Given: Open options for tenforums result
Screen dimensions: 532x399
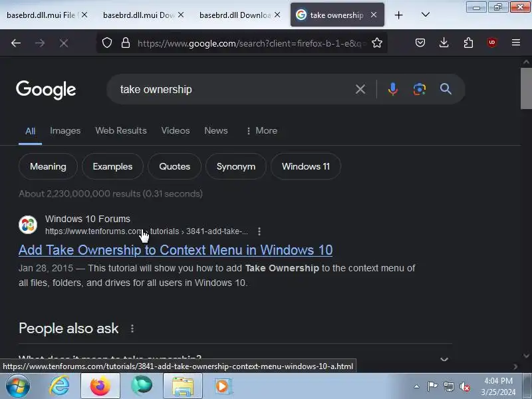Looking at the screenshot, I should tap(259, 231).
